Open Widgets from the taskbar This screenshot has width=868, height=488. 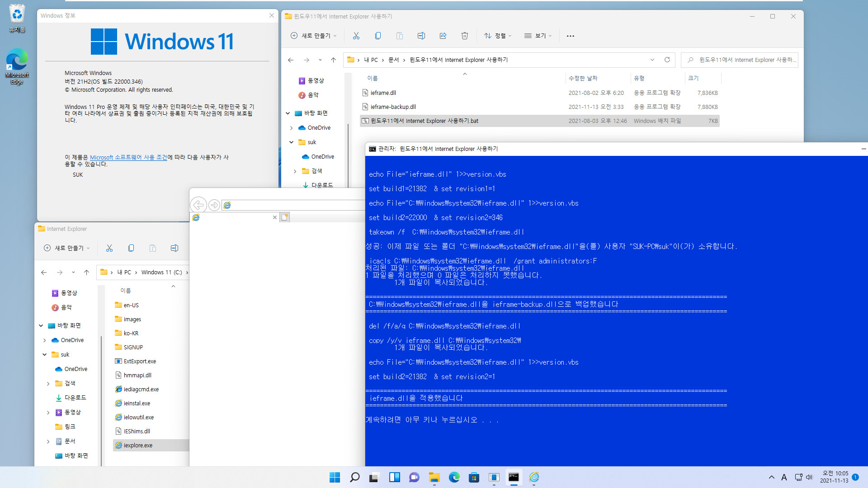pyautogui.click(x=395, y=477)
